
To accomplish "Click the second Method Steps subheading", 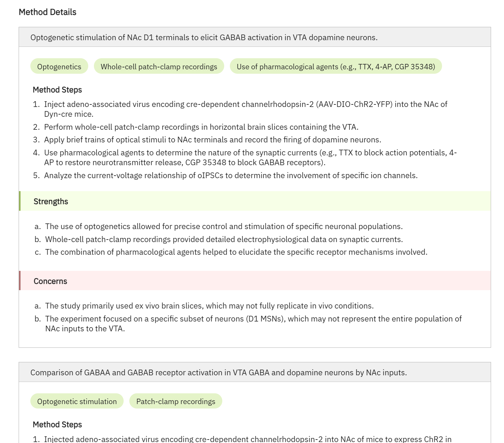I will click(57, 424).
